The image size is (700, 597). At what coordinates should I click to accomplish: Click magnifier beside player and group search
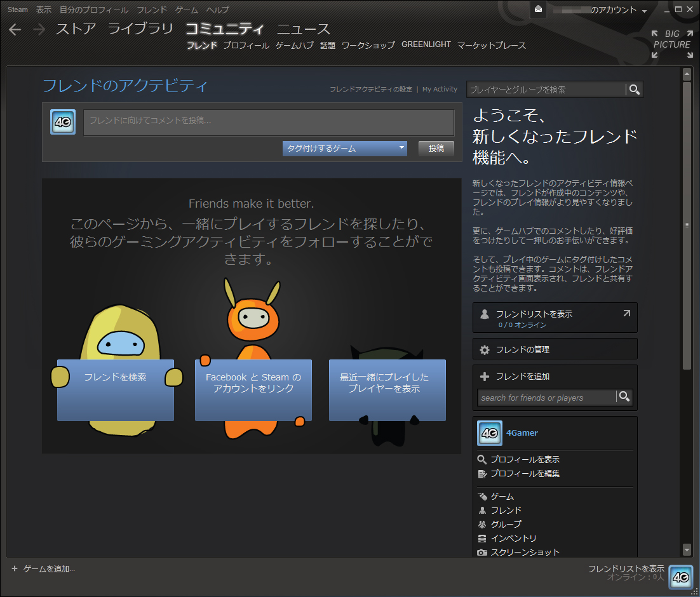pos(635,90)
